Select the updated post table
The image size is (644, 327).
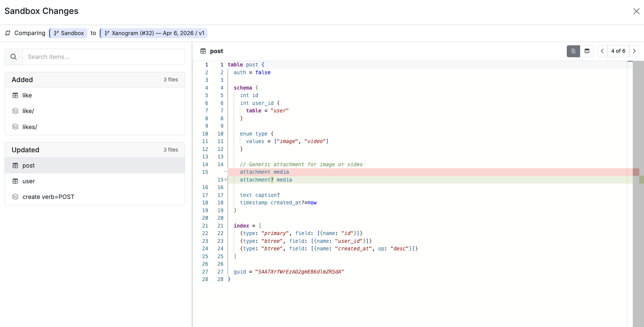pos(95,166)
